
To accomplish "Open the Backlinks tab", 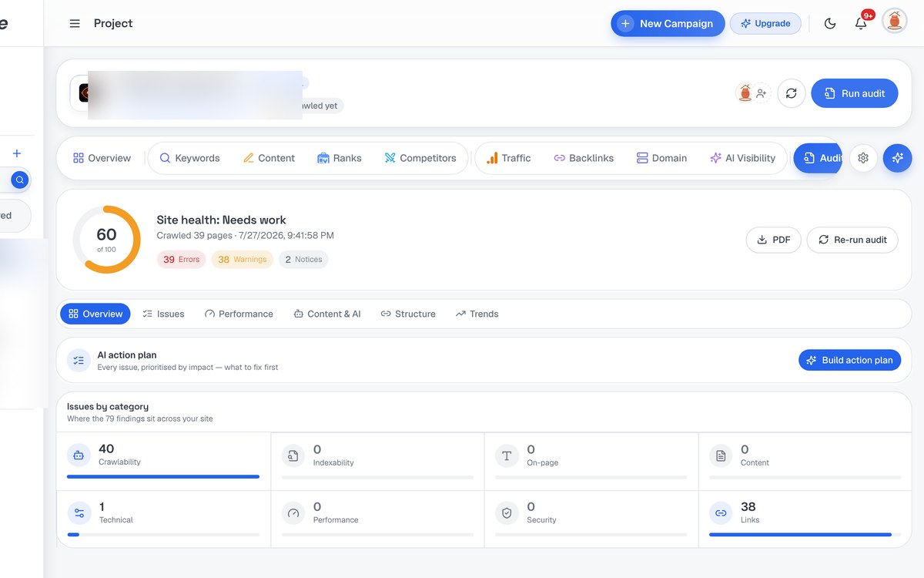I will [584, 158].
